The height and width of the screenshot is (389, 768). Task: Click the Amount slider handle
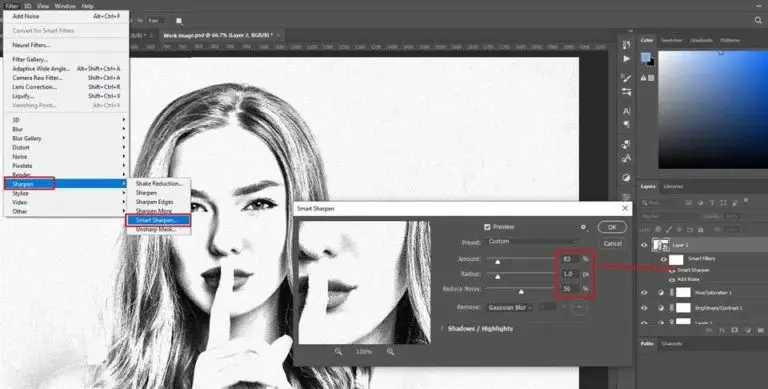pos(498,262)
